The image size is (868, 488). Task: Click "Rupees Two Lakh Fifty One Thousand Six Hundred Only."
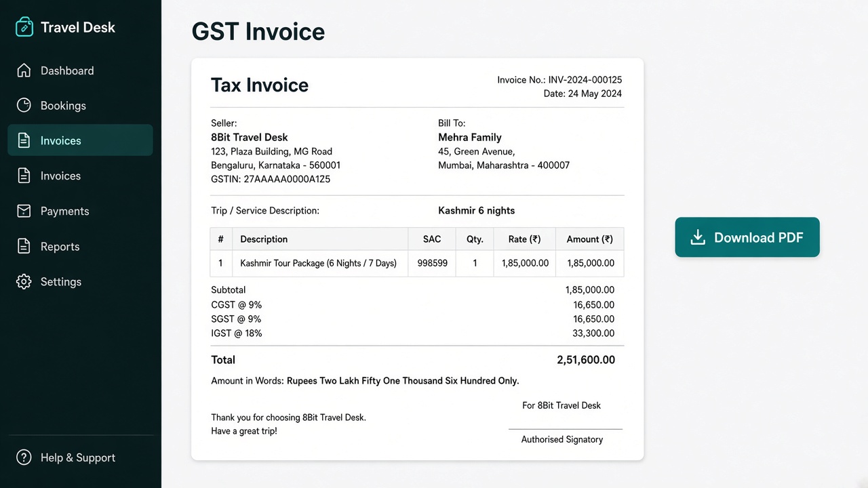(403, 381)
